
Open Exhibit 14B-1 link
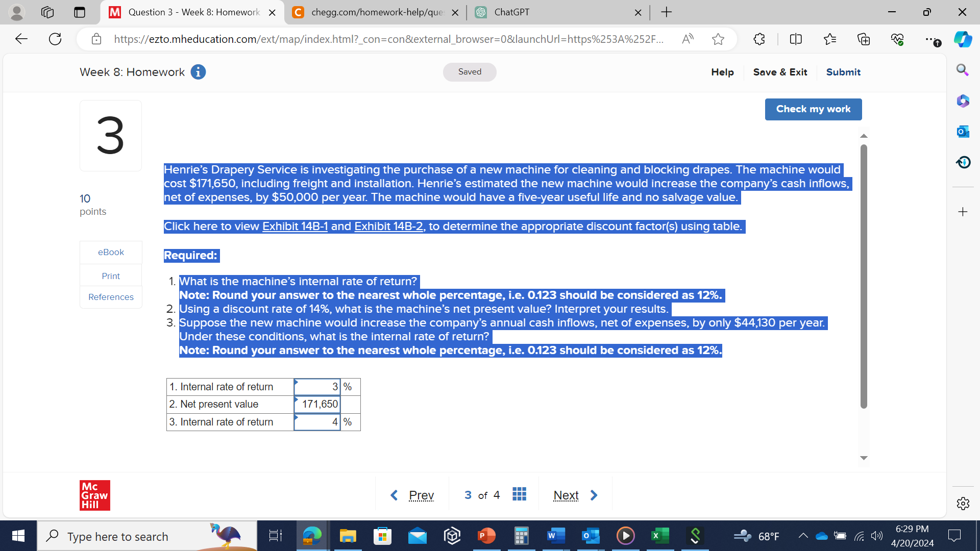[295, 226]
